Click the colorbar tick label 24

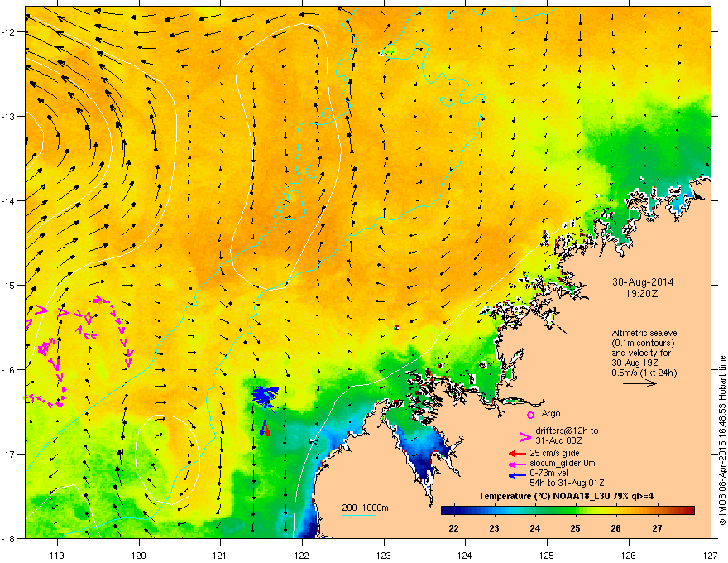(x=535, y=528)
